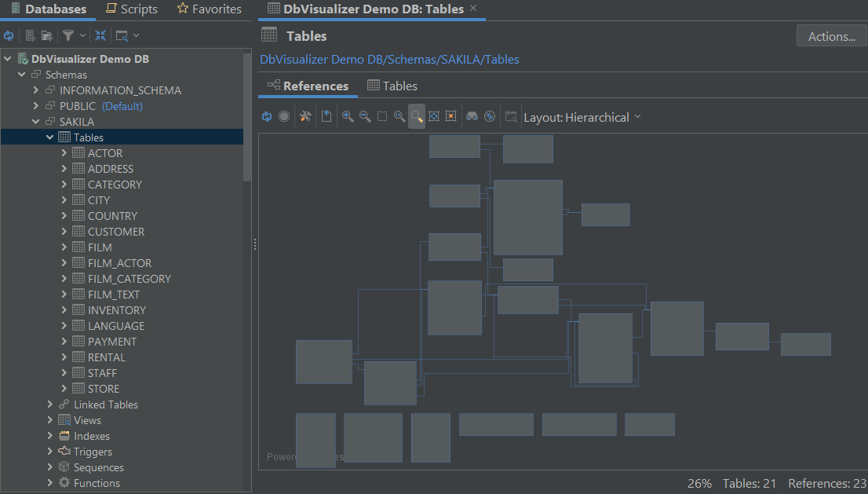Select the CATEGORY table row
Screen dimensions: 868x494
tap(122, 185)
